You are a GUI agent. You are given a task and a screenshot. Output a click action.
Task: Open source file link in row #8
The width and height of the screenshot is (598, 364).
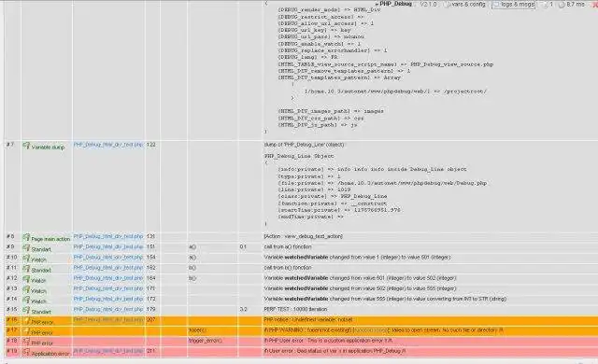(x=108, y=236)
